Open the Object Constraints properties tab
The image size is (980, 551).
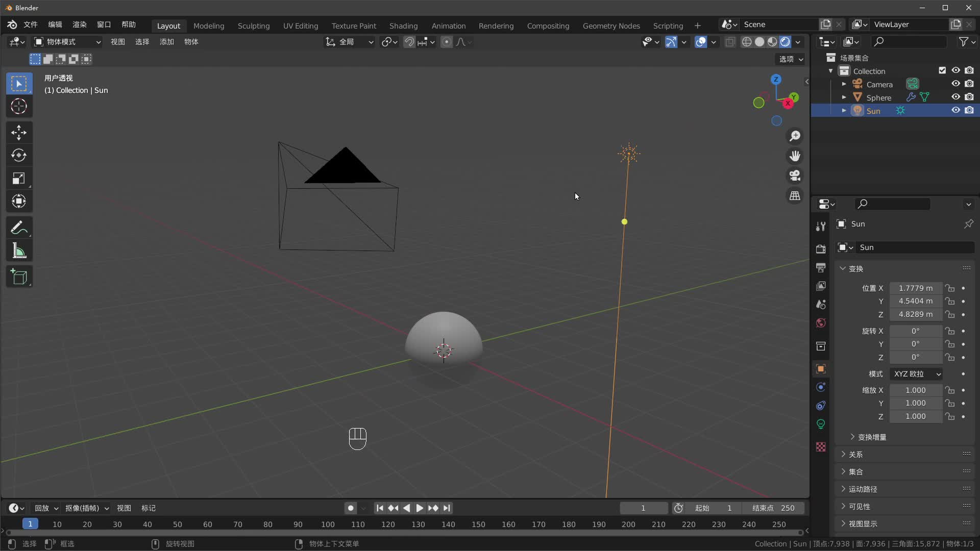(821, 406)
